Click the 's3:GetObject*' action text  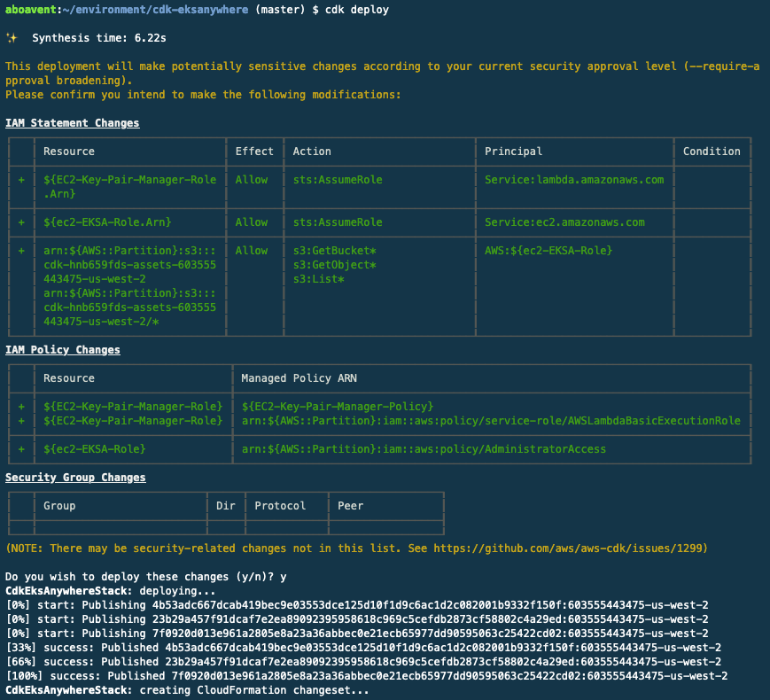click(334, 265)
